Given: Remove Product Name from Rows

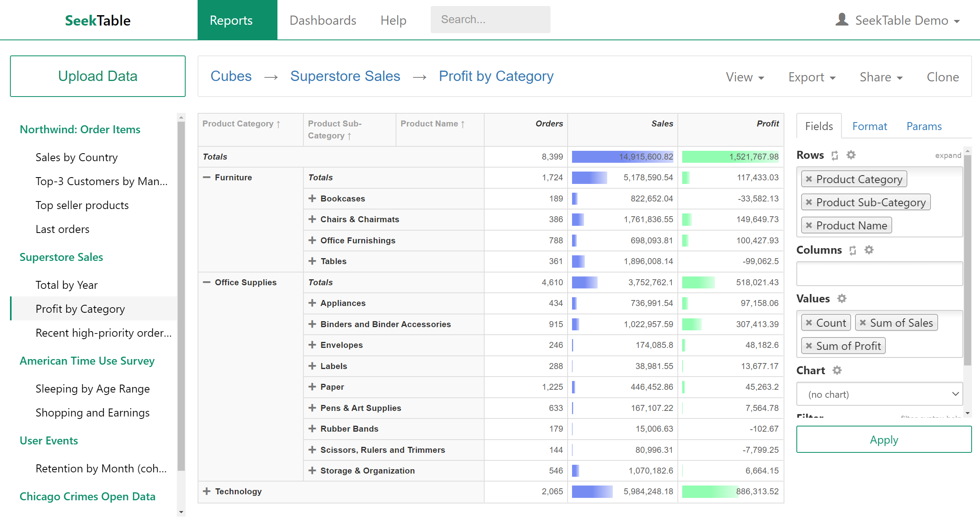Looking at the screenshot, I should (809, 225).
